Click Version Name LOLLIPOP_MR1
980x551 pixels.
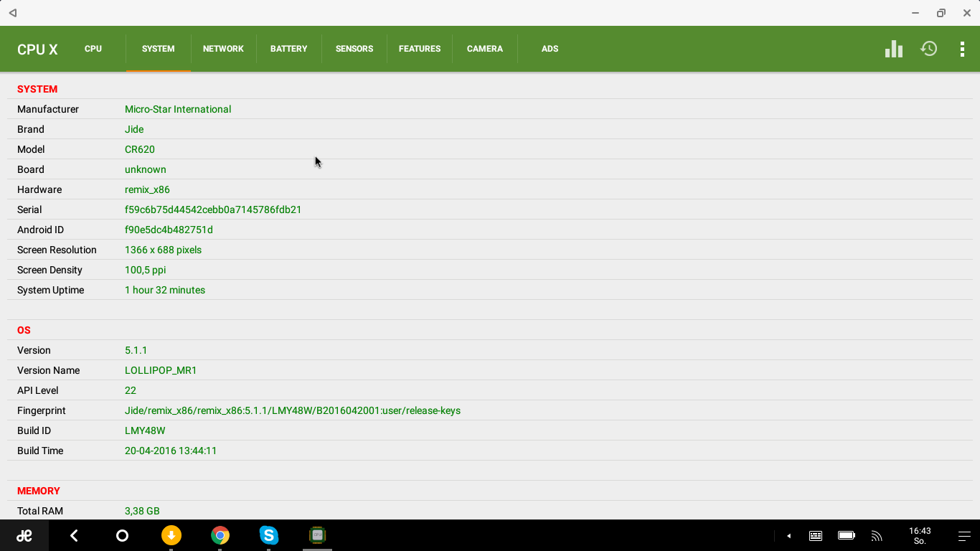click(161, 370)
